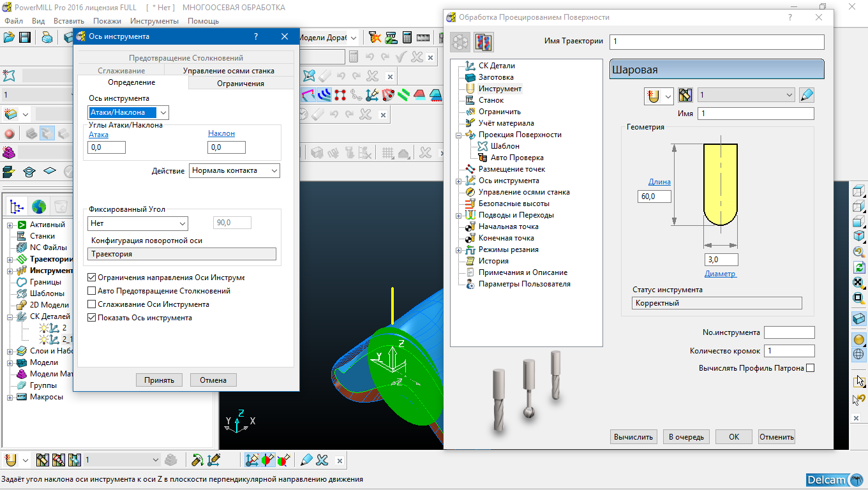The image size is (868, 490).
Task: Click the shaded sphere icon in view toolbar
Action: click(x=858, y=339)
